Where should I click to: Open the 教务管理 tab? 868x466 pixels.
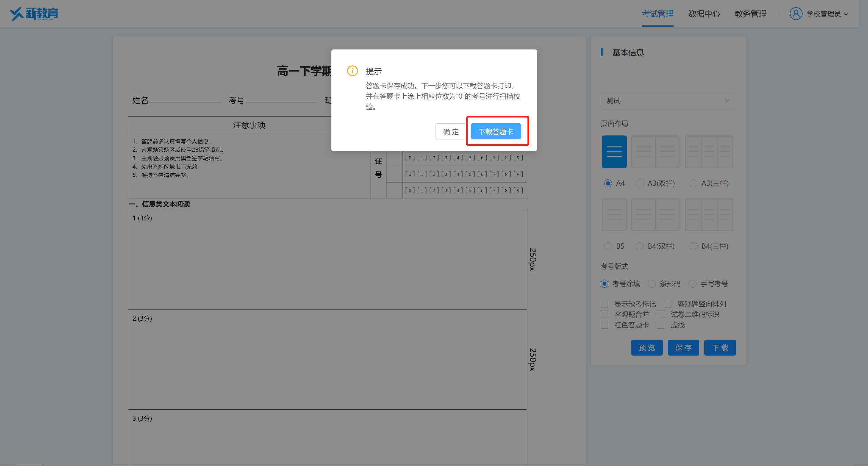(750, 14)
